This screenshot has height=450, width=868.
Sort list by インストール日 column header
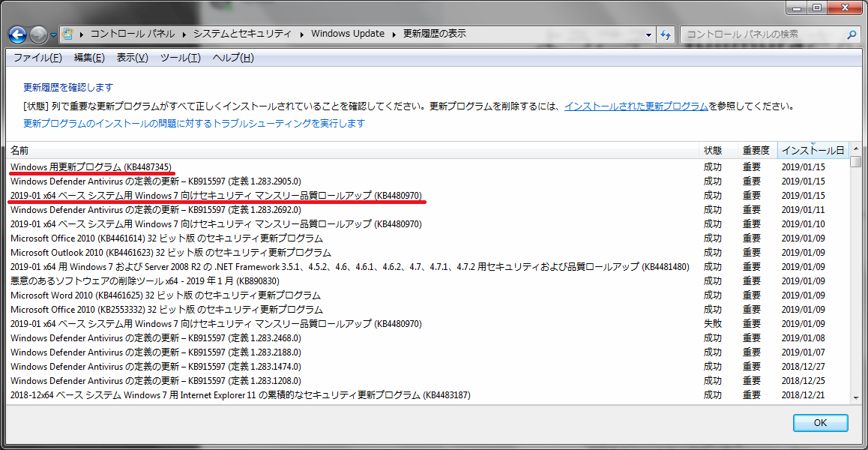pyautogui.click(x=813, y=151)
